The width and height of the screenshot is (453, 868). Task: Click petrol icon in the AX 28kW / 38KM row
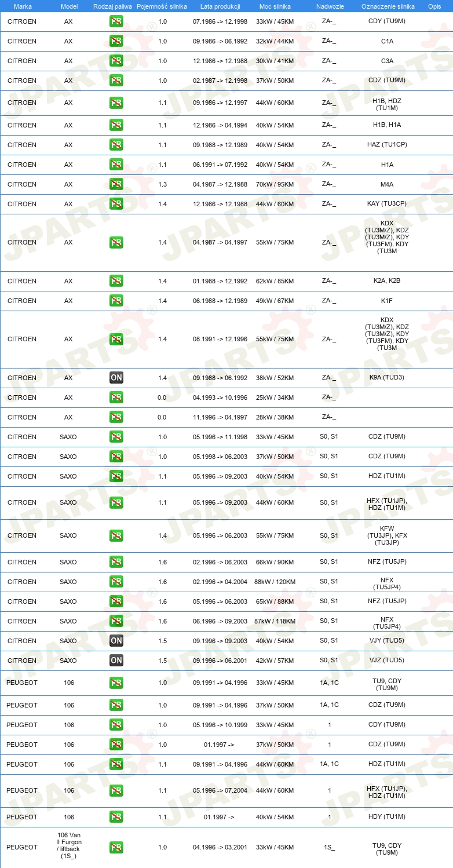[116, 417]
